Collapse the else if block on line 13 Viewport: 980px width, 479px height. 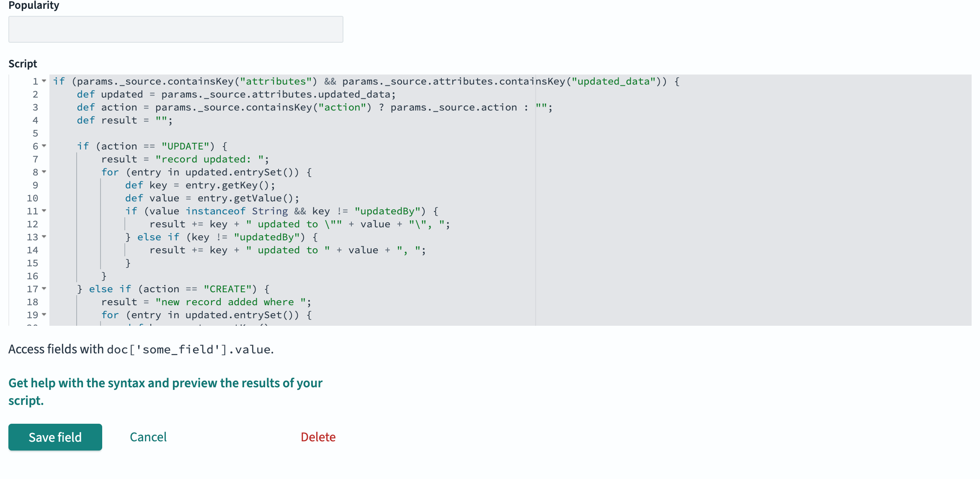[44, 237]
